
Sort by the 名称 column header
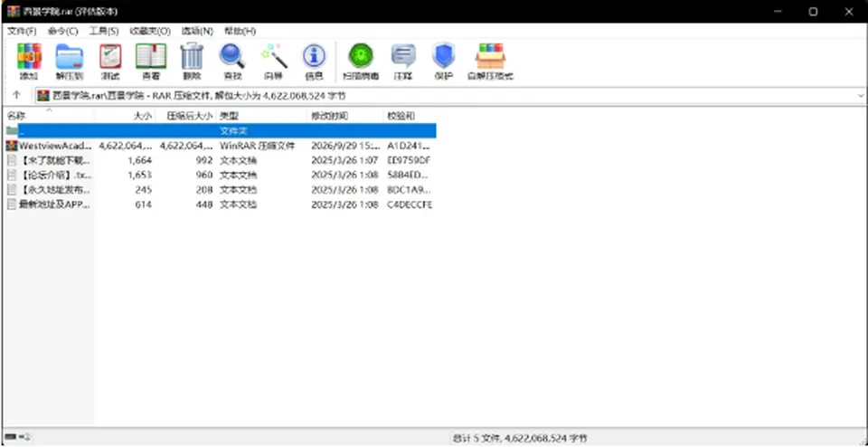(49, 116)
